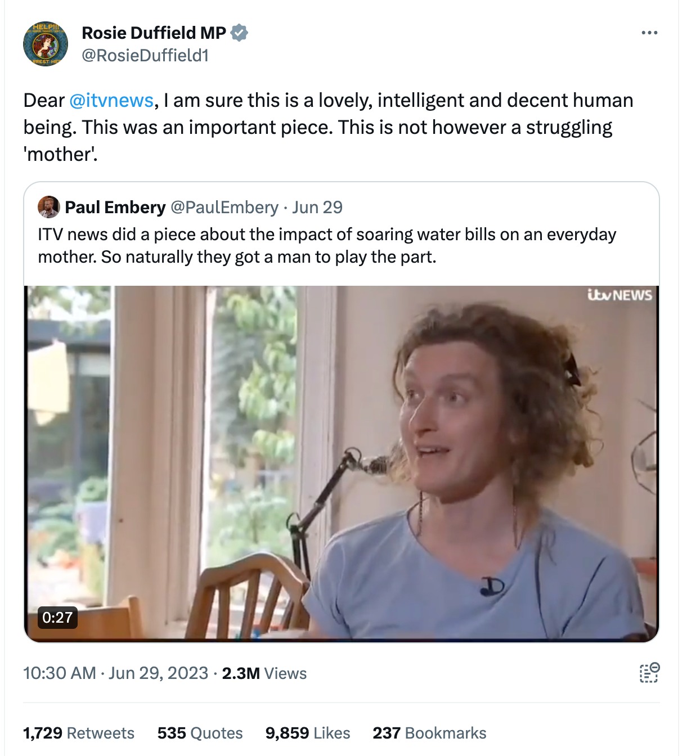This screenshot has height=756, width=700.
Task: Show the 1,729 Retweets list
Action: tap(79, 733)
